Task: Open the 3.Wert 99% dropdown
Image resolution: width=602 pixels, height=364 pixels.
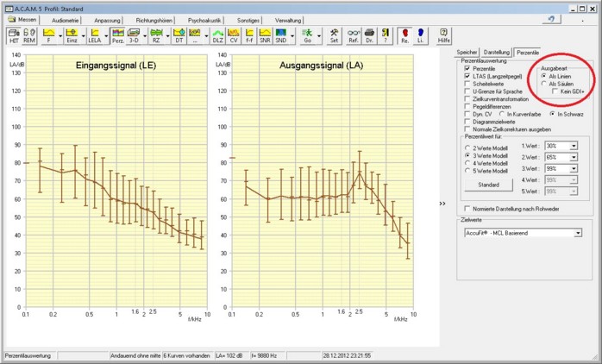Action: click(x=574, y=168)
